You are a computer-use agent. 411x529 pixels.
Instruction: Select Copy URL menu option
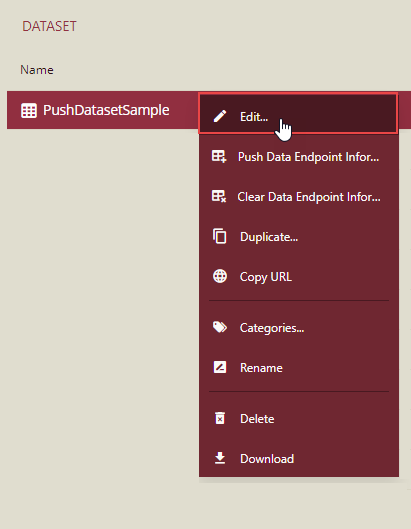pos(298,277)
